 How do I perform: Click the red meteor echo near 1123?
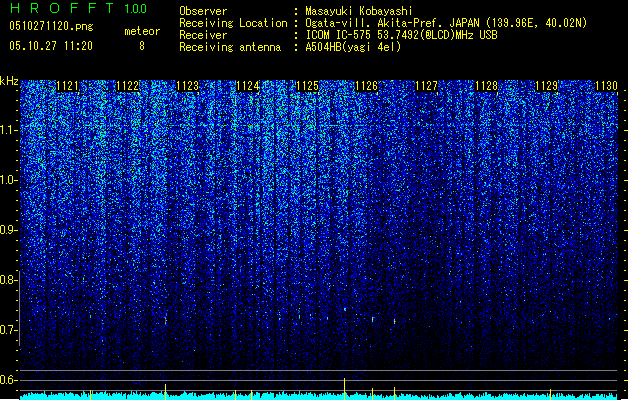tap(165, 321)
